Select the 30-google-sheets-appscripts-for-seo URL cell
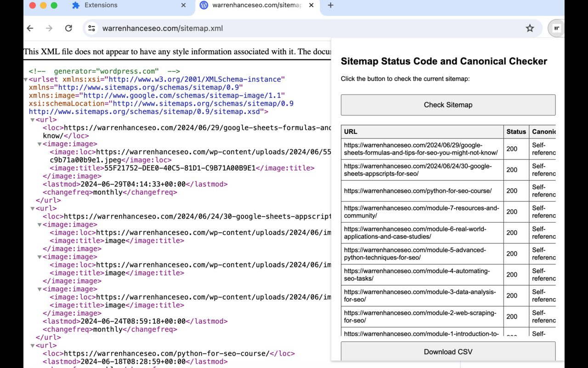 pos(422,170)
